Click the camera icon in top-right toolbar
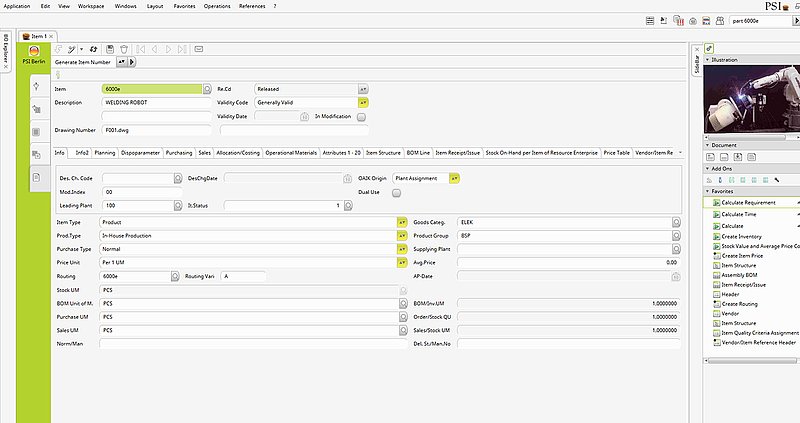The image size is (800, 423). pyautogui.click(x=693, y=21)
